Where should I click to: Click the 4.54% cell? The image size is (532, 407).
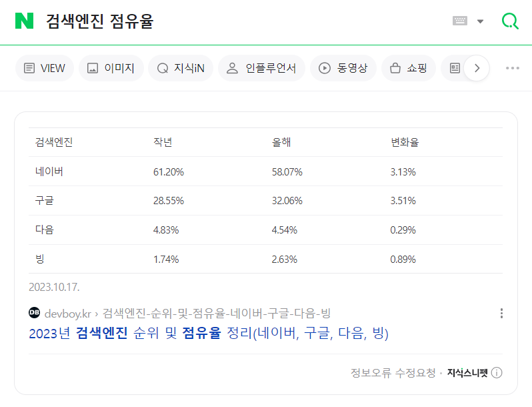click(x=284, y=230)
